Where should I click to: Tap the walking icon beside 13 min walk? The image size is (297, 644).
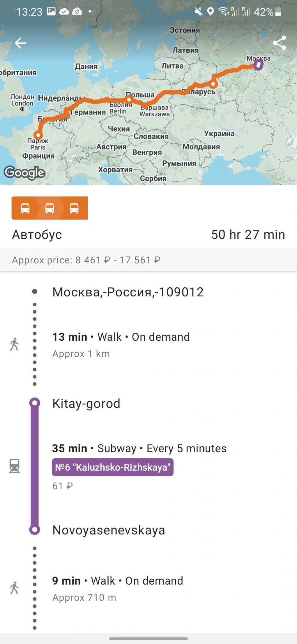point(14,344)
